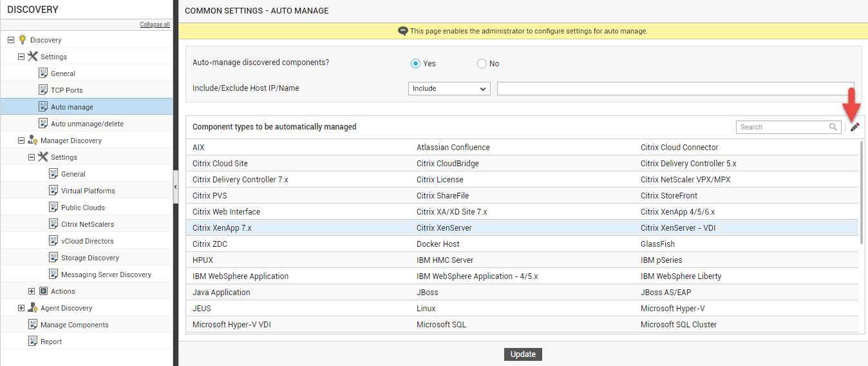Click the page icon beside Report
Viewport: 868px width, 366px height.
pyautogui.click(x=33, y=342)
